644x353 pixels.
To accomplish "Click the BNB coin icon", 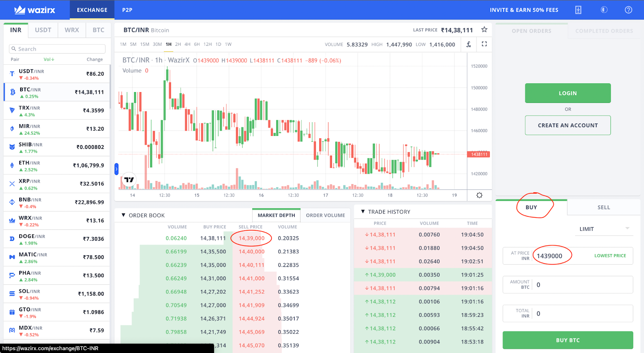I will pyautogui.click(x=12, y=202).
